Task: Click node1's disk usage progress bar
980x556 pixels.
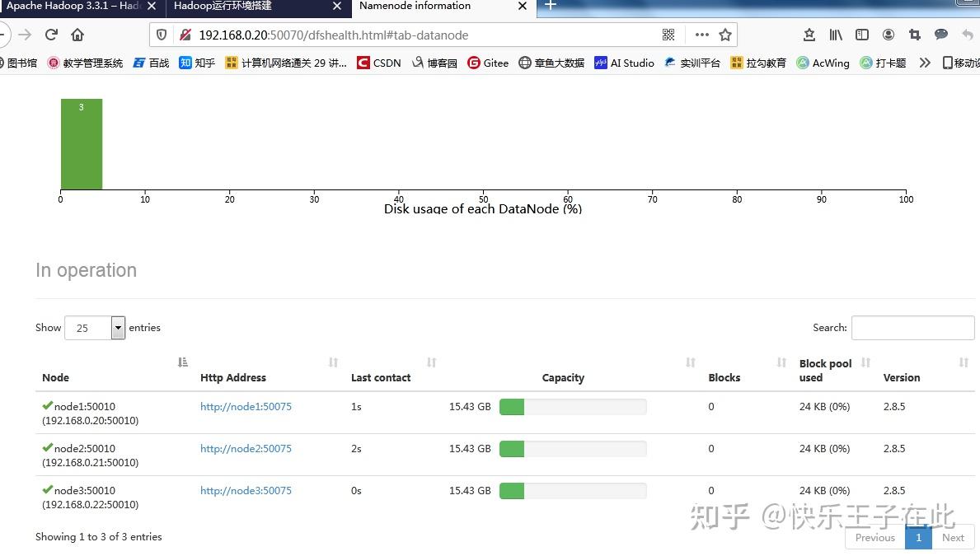Action: 572,406
